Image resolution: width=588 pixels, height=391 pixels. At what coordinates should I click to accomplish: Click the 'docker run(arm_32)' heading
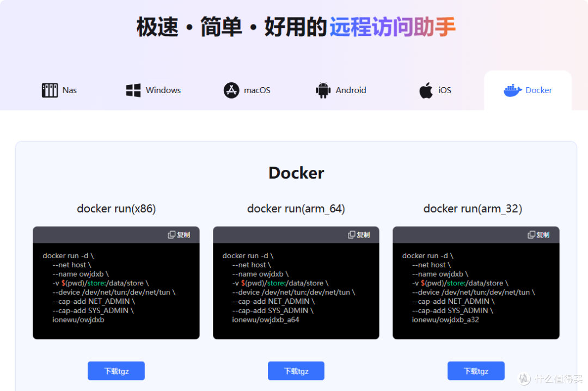(473, 209)
